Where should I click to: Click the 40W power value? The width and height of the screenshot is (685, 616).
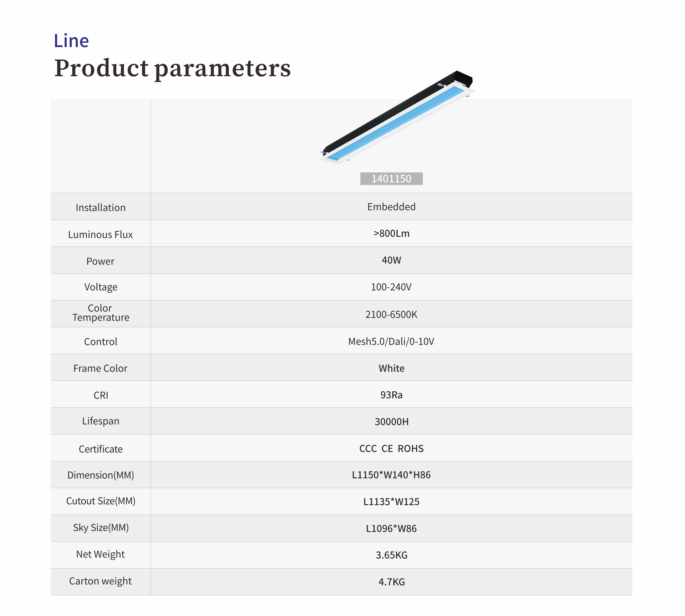click(391, 260)
